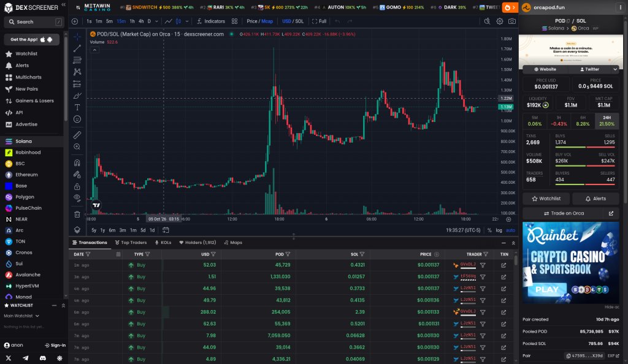Select the trend line drawing tool
The width and height of the screenshot is (628, 364).
tap(77, 48)
